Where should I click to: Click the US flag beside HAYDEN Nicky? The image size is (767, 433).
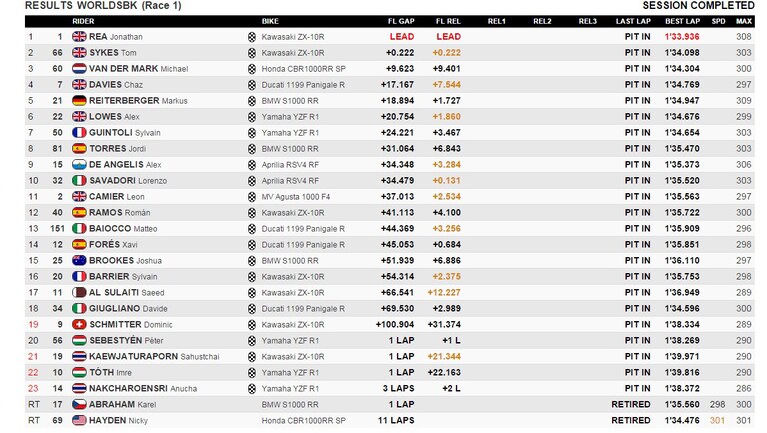[79, 420]
